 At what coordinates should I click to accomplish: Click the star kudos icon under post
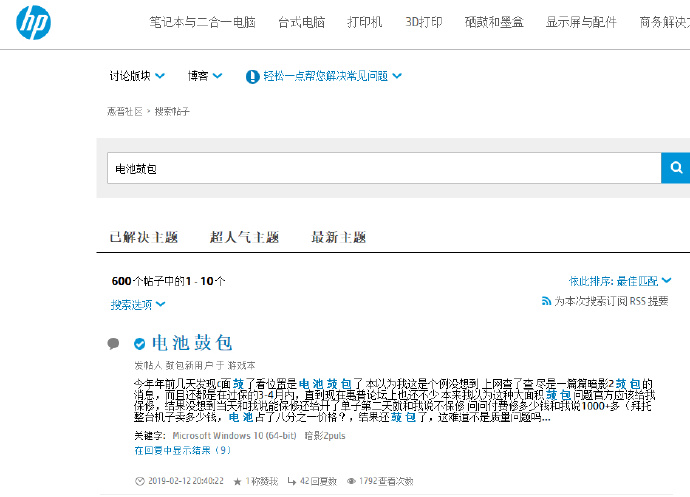(x=237, y=481)
